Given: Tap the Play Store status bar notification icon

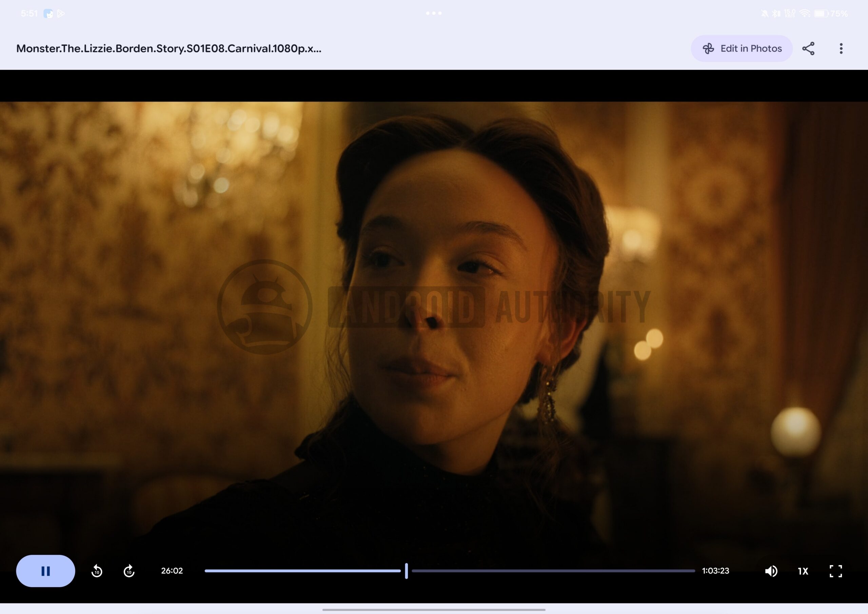Looking at the screenshot, I should click(61, 14).
